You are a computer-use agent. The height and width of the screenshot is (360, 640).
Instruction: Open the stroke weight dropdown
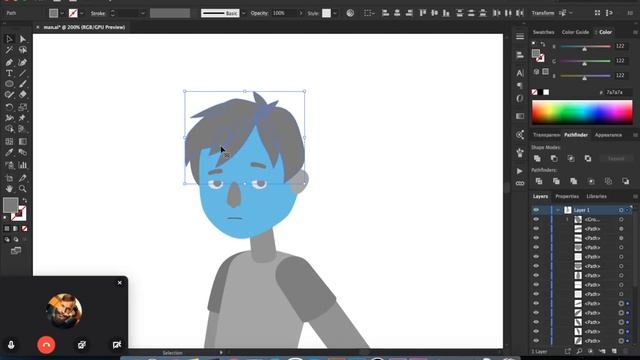[142, 13]
